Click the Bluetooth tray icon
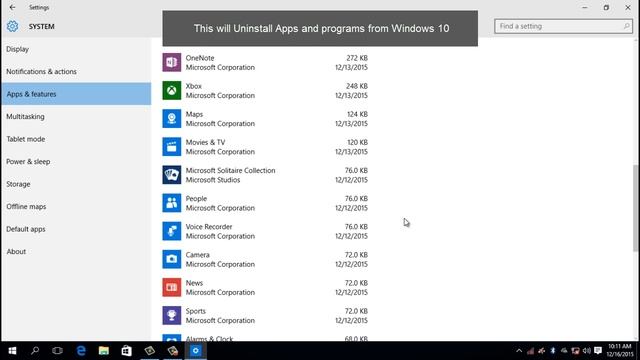 [553, 351]
